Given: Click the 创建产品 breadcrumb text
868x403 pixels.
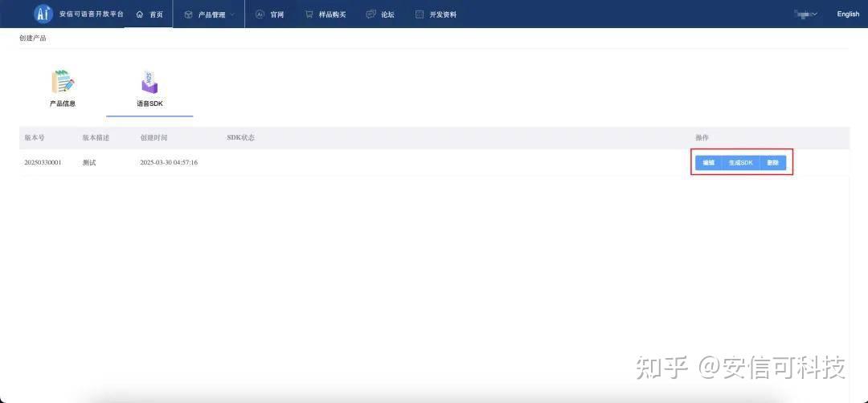Looking at the screenshot, I should click(33, 39).
